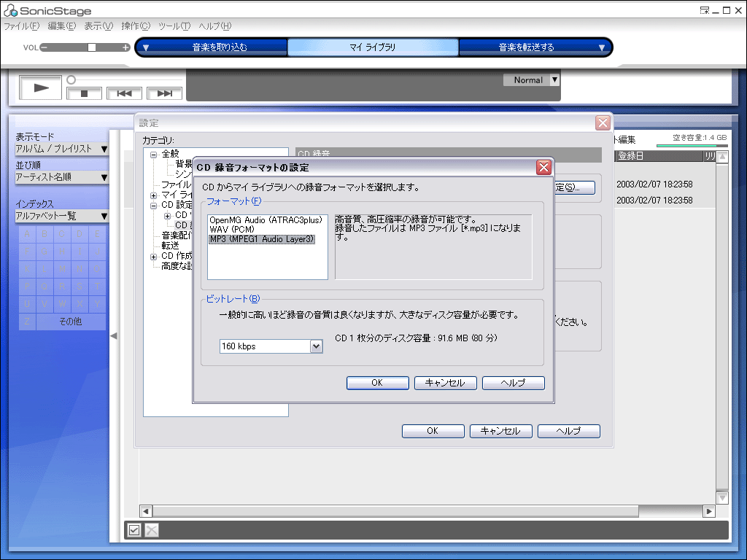Switch to the マイ ライブラリ tab
Viewport: 747px width, 560px height.
click(373, 47)
